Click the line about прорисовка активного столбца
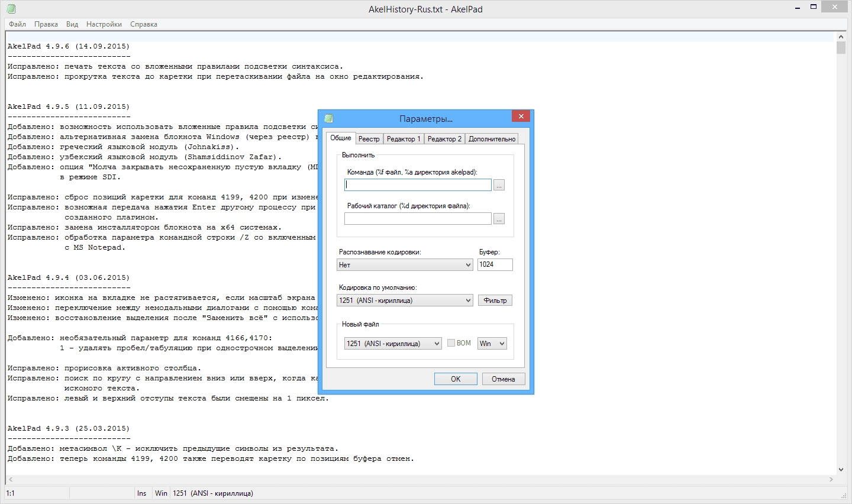The width and height of the screenshot is (852, 504). (105, 368)
